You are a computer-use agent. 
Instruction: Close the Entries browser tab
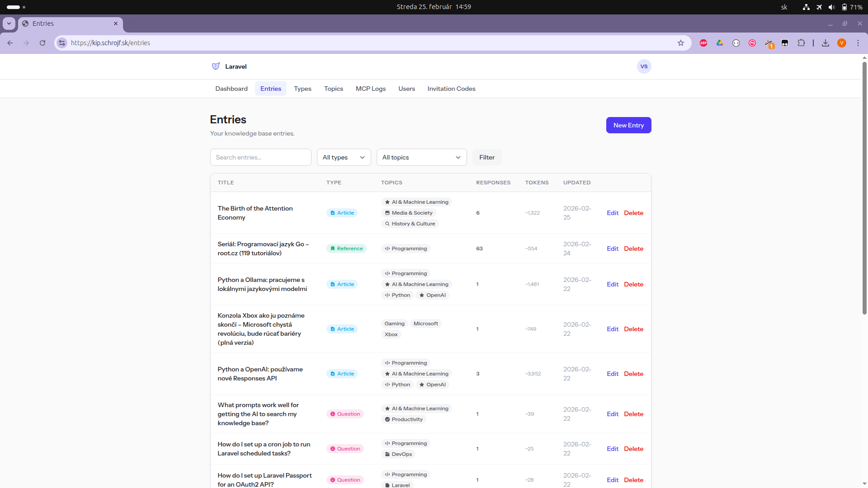[116, 23]
